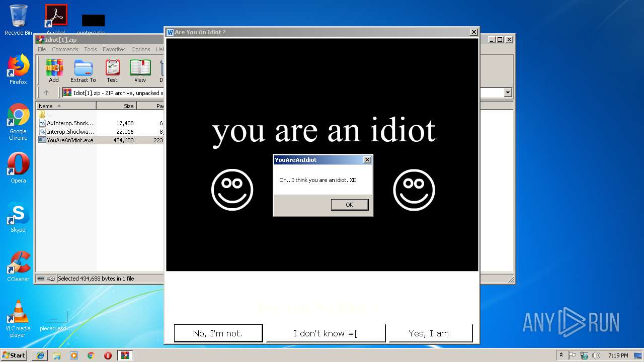Open the Start menu

(14, 355)
